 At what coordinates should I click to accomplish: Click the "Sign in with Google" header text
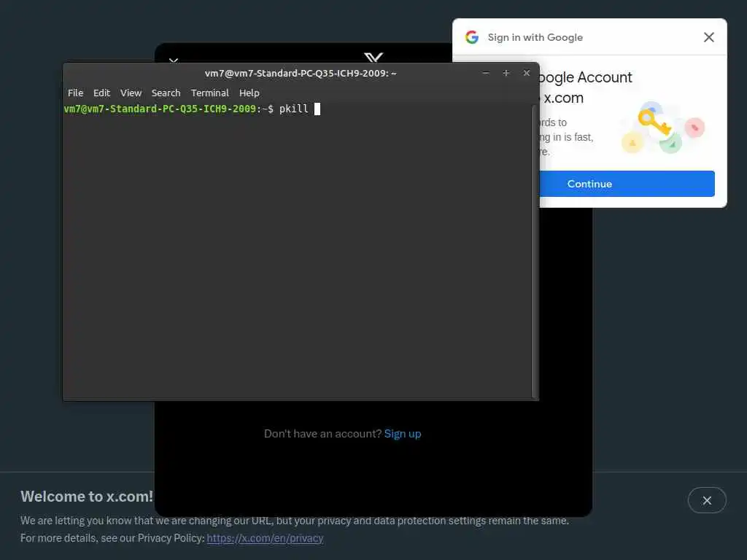point(535,37)
